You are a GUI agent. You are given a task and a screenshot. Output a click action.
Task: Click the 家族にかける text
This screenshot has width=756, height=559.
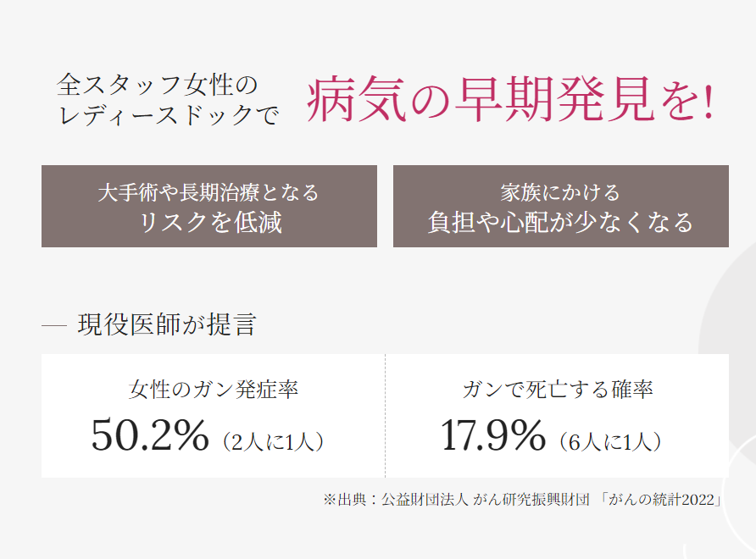coord(560,192)
